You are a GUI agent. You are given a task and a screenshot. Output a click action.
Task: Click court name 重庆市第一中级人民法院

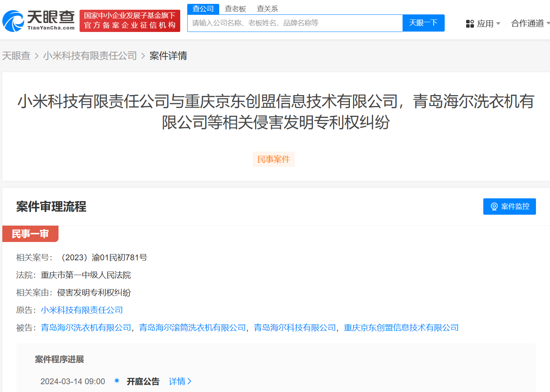(86, 275)
